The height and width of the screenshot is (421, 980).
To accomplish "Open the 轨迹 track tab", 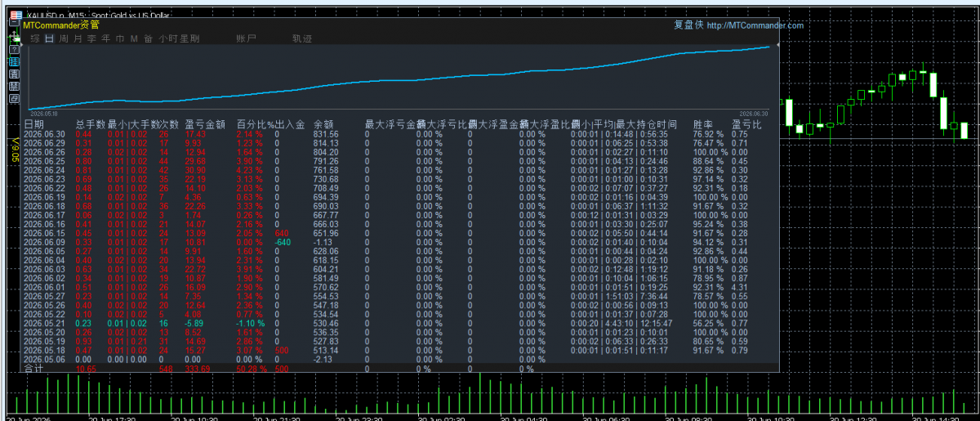I will click(302, 38).
